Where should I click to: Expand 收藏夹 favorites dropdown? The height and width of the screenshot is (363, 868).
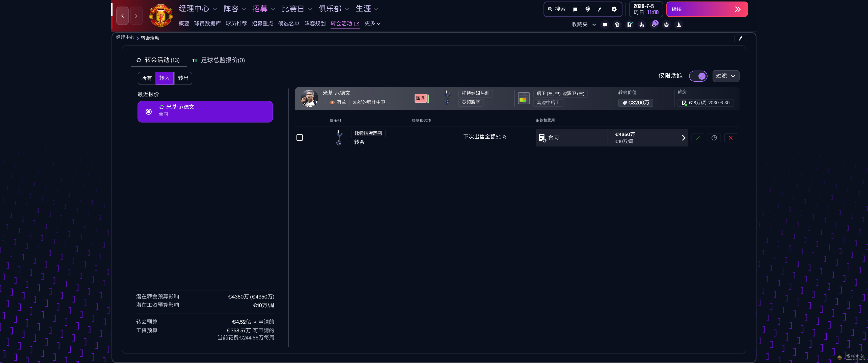point(584,25)
